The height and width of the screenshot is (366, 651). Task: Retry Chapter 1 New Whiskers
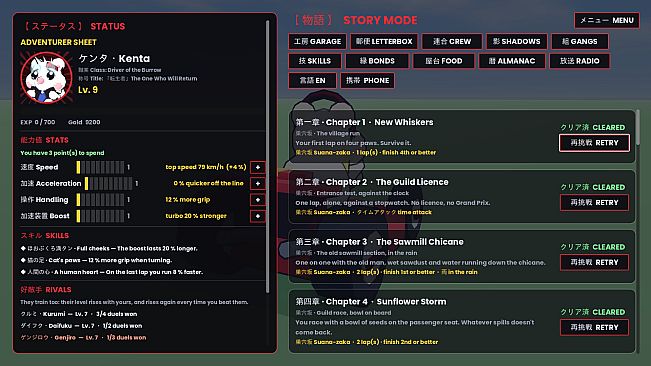pos(594,143)
